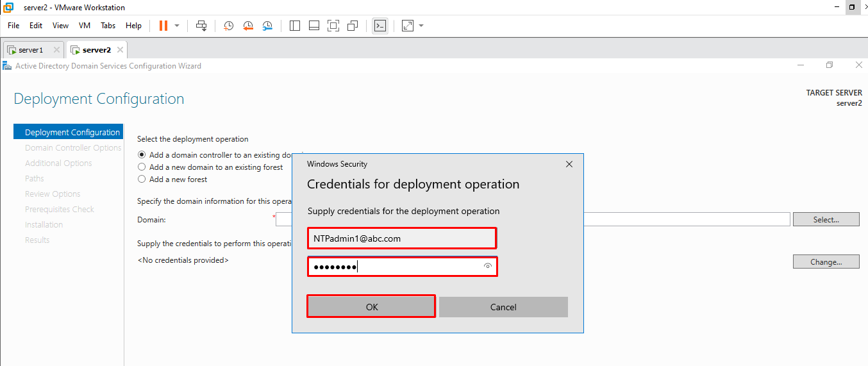The height and width of the screenshot is (366, 868).
Task: Open the stretch guest dropdown arrow
Action: (421, 26)
